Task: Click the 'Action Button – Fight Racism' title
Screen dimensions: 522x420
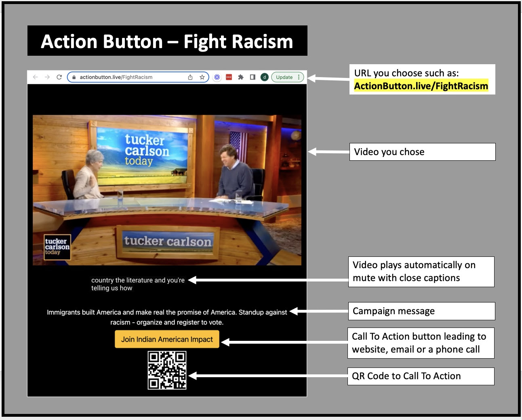Action: click(x=167, y=41)
